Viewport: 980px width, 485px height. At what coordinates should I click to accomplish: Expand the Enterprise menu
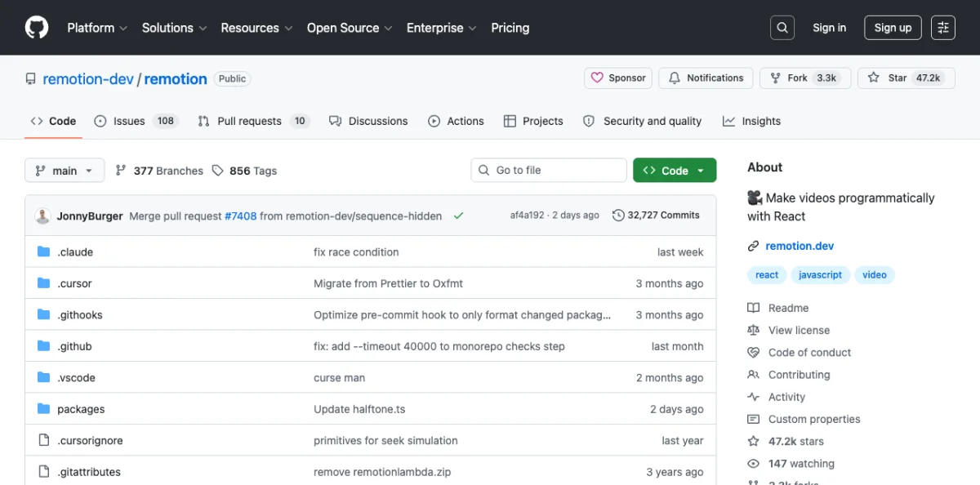(x=441, y=28)
